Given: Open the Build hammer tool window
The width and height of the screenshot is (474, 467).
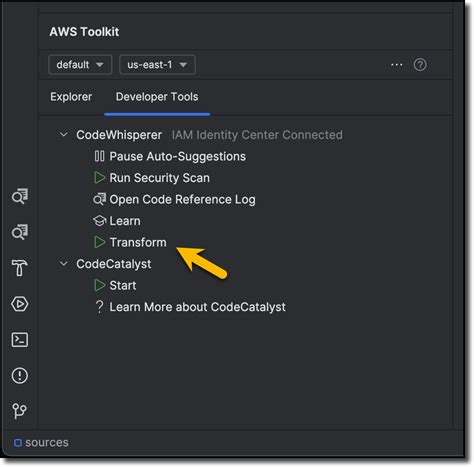Looking at the screenshot, I should click(x=19, y=268).
